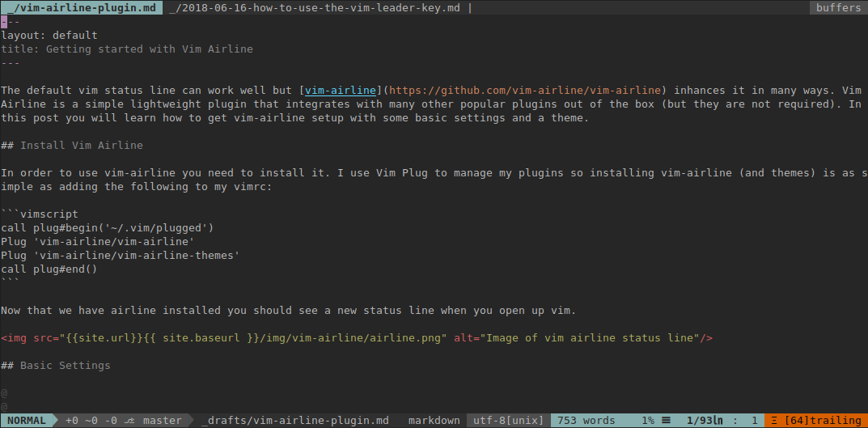Image resolution: width=868 pixels, height=428 pixels.
Task: Open the vim-airline markdown link text
Action: tap(341, 91)
